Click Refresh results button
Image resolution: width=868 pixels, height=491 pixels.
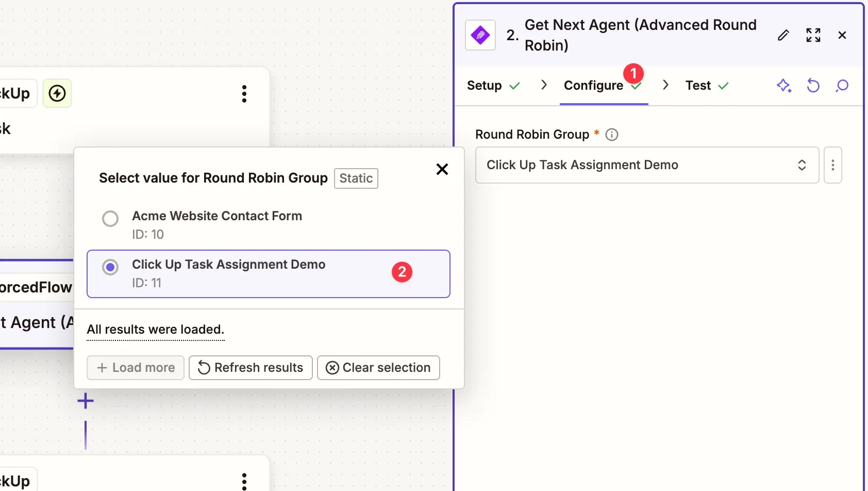pyautogui.click(x=251, y=368)
